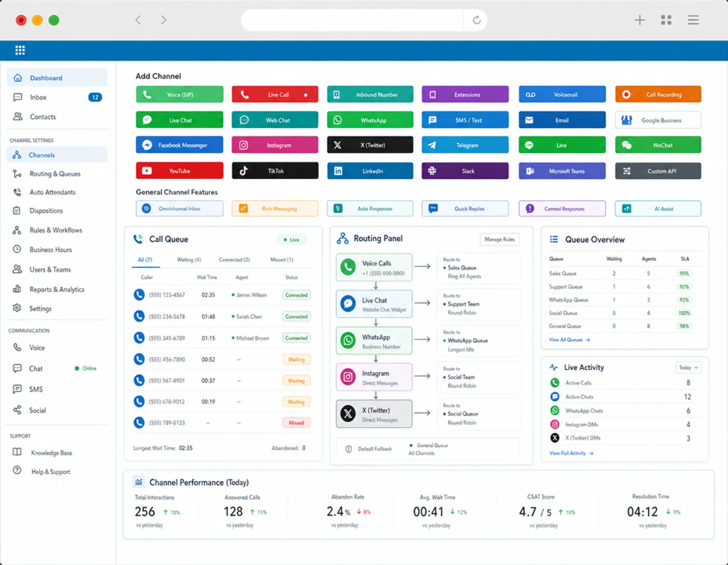Add the Custom API channel
This screenshot has width=728, height=565.
click(658, 171)
